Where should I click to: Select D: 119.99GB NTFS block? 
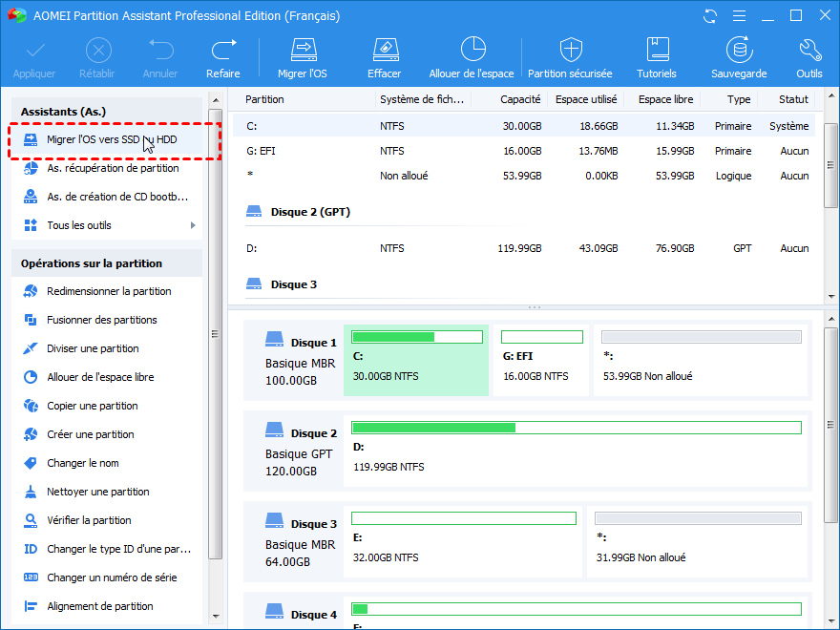576,451
